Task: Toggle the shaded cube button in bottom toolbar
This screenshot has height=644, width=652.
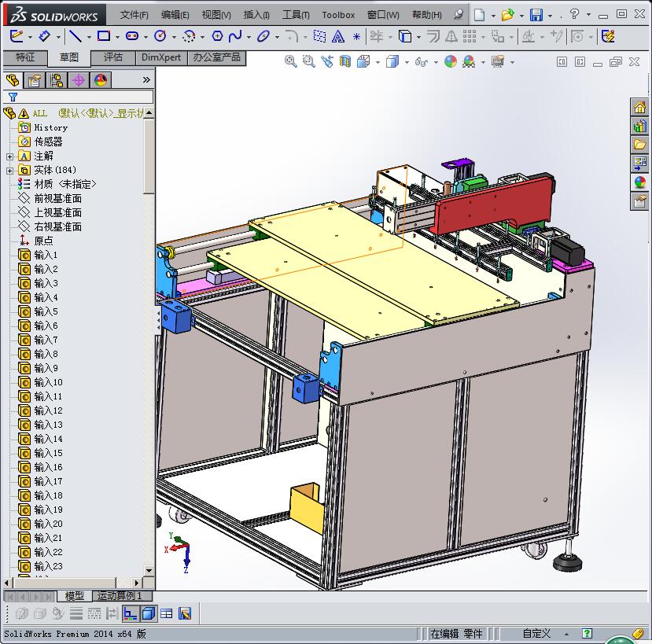Action: (x=149, y=613)
